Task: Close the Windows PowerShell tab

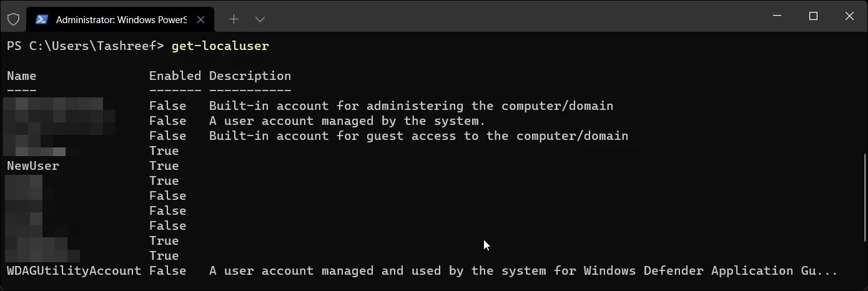Action: 200,19
